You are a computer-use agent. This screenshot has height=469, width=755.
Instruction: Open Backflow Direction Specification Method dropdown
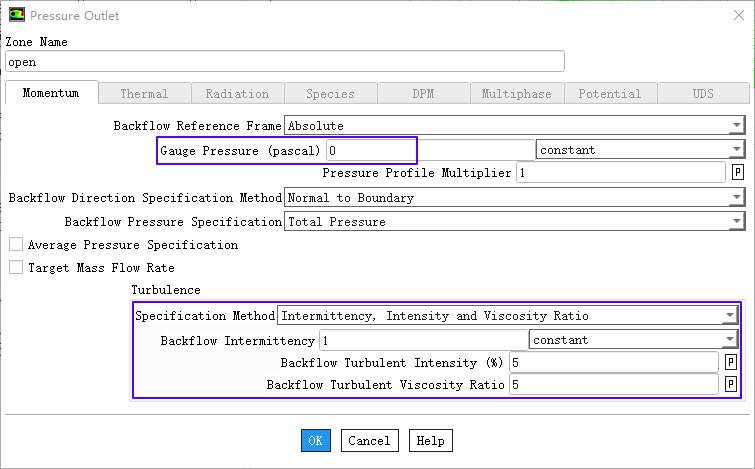pos(515,198)
